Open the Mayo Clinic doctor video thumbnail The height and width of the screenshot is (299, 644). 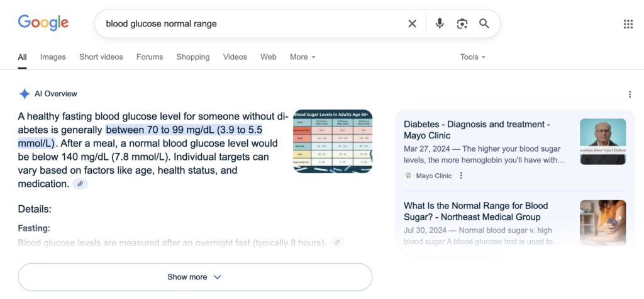pyautogui.click(x=603, y=142)
